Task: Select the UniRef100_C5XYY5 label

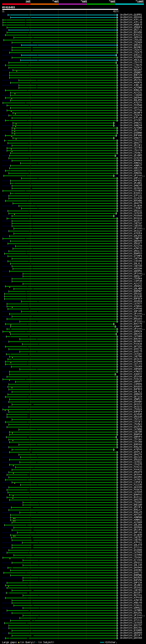Action: 131,63
